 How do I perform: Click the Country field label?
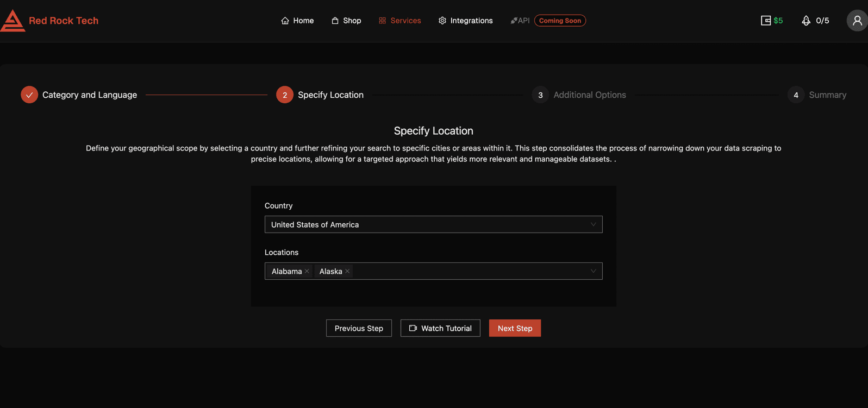click(278, 205)
